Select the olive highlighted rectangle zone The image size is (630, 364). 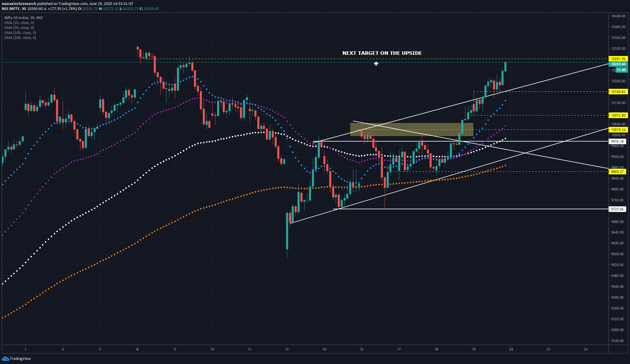tap(412, 129)
